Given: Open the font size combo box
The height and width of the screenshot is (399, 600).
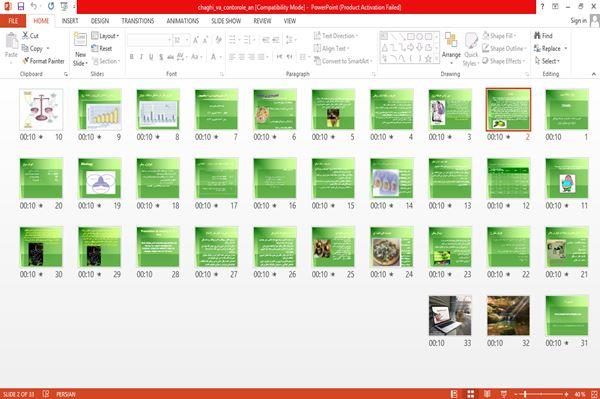Looking at the screenshot, I should click(181, 40).
